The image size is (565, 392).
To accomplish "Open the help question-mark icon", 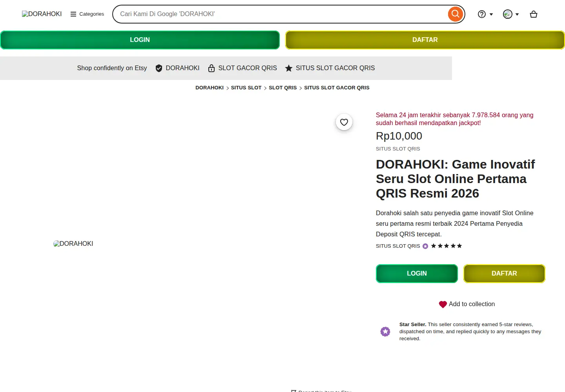I will pos(482,14).
